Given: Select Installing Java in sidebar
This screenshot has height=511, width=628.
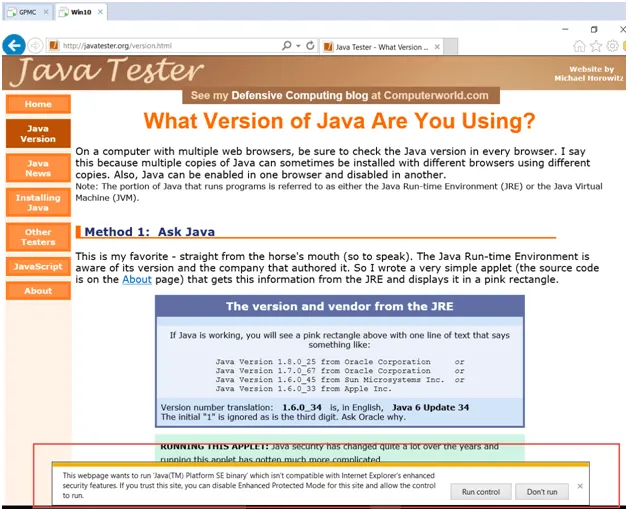Looking at the screenshot, I should tap(38, 202).
